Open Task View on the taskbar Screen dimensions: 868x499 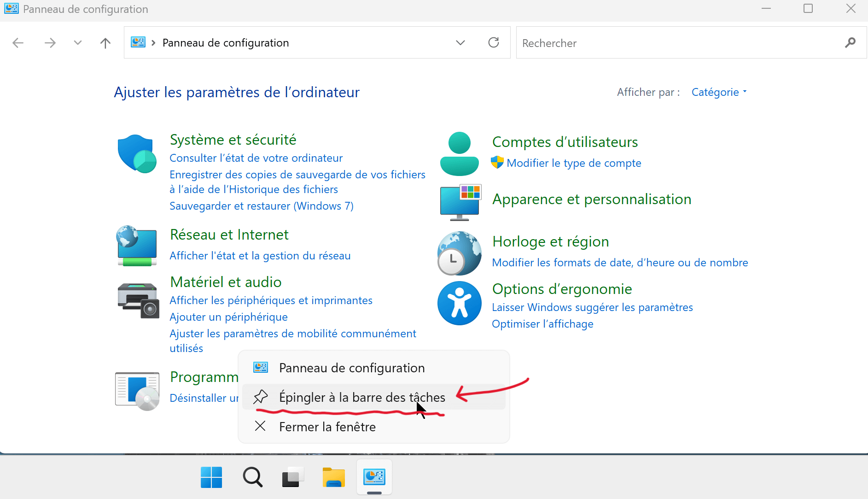[293, 477]
